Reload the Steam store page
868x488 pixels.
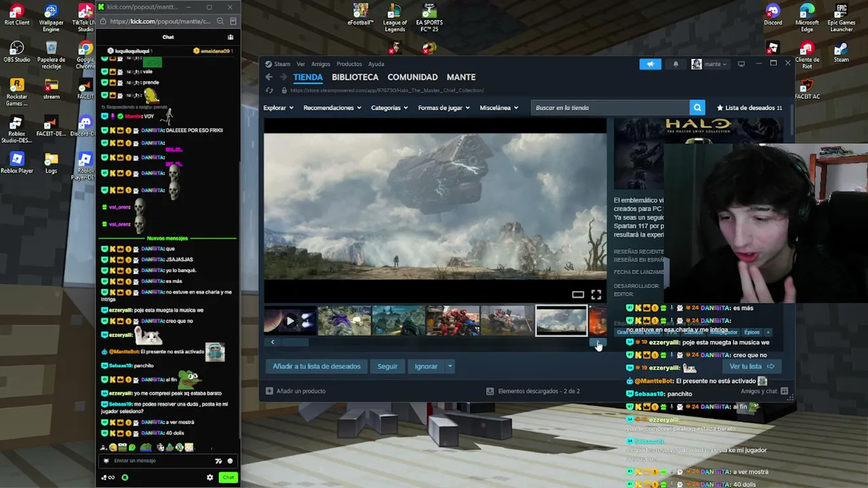point(269,90)
